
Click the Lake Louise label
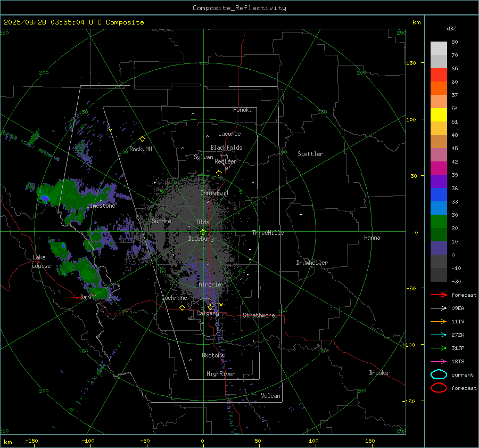[41, 262]
